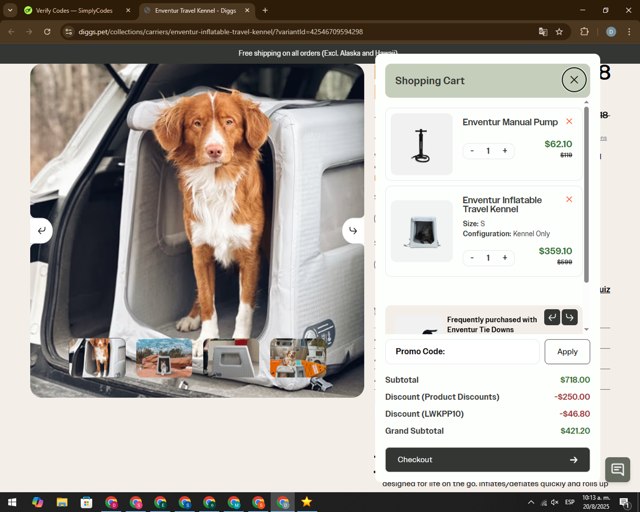Open browser extensions menu
The width and height of the screenshot is (640, 512).
tap(584, 32)
